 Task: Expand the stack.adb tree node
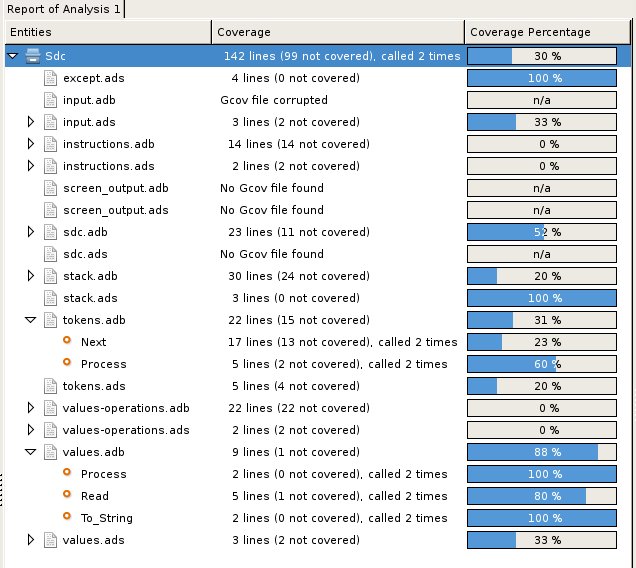point(30,276)
